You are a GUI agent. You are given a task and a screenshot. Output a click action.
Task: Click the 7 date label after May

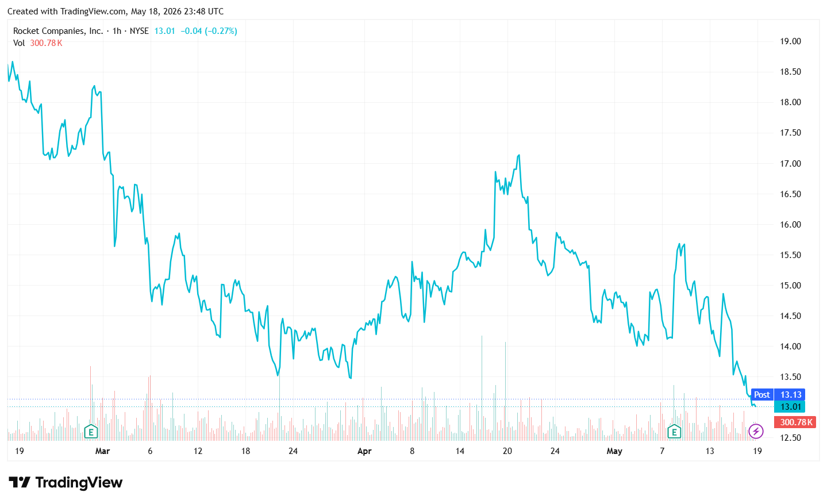click(x=662, y=451)
